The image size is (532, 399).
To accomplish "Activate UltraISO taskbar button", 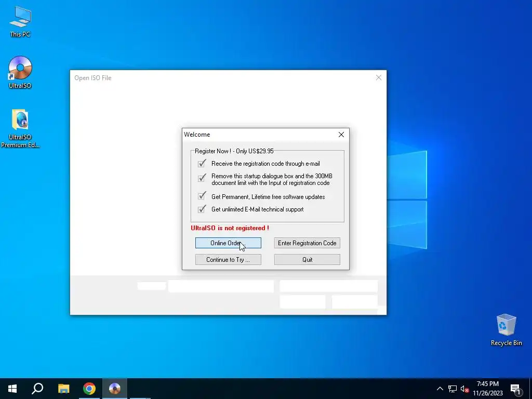I will tap(115, 389).
